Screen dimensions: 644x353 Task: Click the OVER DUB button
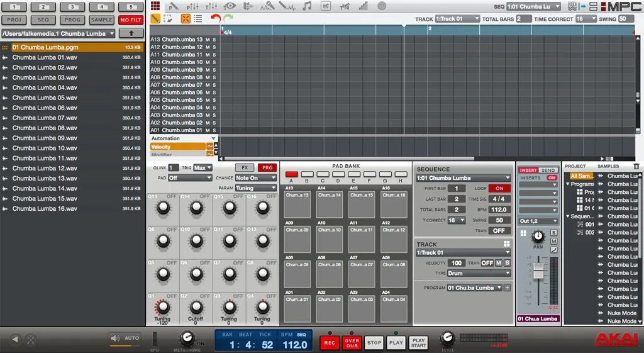(352, 343)
